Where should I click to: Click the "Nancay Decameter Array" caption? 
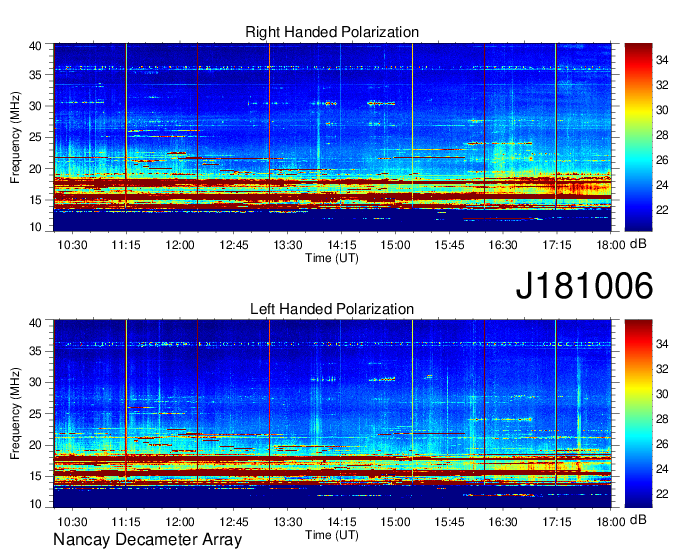pyautogui.click(x=147, y=539)
